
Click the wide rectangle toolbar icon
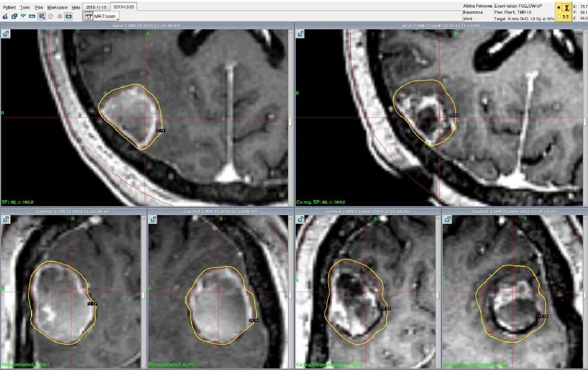coord(32,16)
